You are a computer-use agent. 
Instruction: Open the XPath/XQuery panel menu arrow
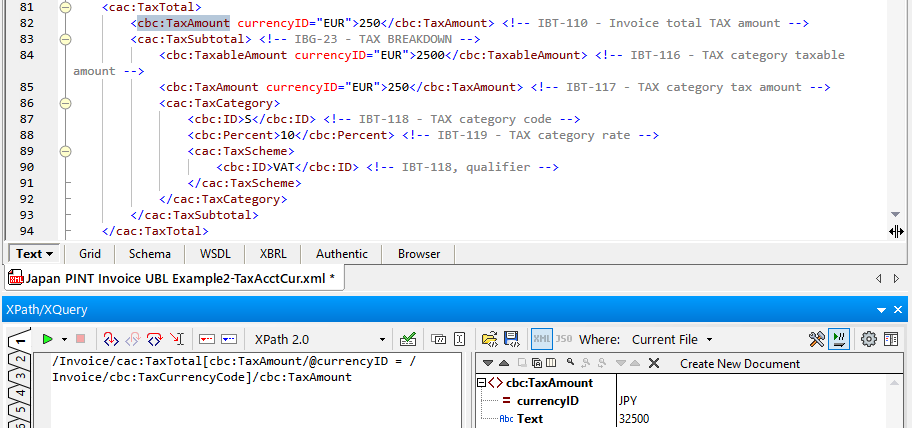(882, 310)
